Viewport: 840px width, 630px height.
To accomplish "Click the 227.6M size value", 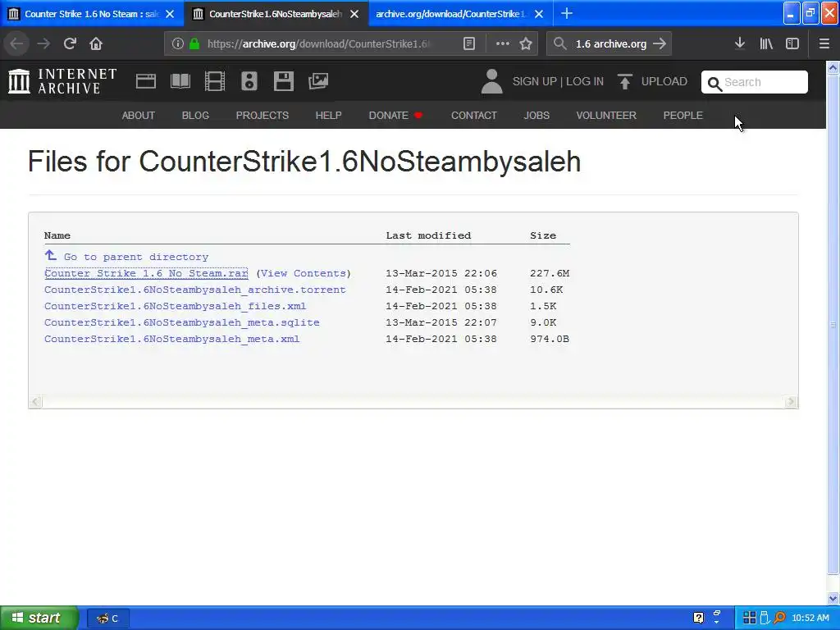I will click(x=550, y=273).
